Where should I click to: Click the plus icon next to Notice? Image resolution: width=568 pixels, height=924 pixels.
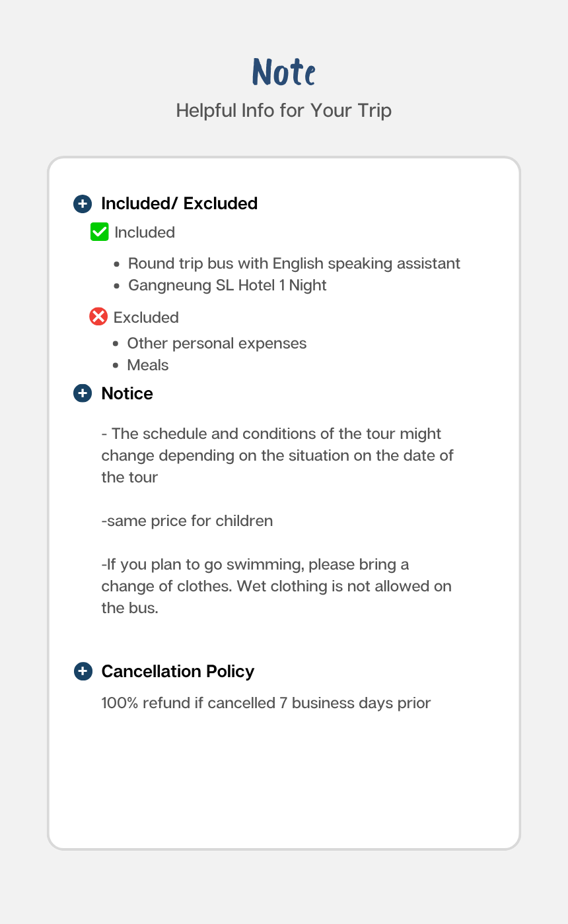tap(83, 394)
